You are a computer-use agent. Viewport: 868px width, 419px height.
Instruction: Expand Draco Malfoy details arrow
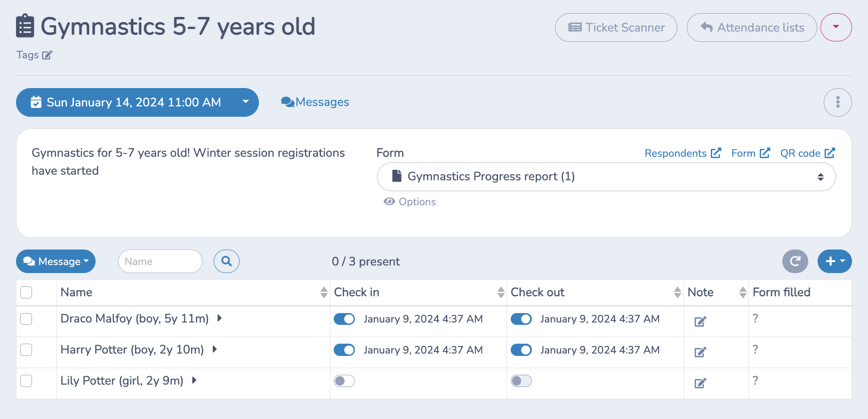(219, 318)
